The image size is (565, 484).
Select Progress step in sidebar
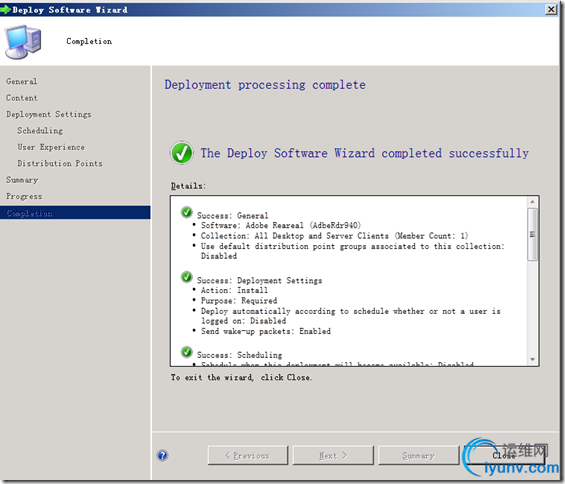(x=24, y=196)
